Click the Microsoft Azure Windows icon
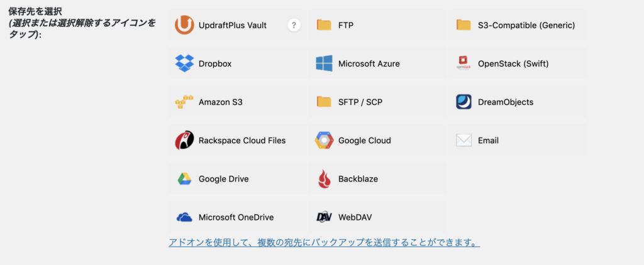This screenshot has width=644, height=265. 324,63
